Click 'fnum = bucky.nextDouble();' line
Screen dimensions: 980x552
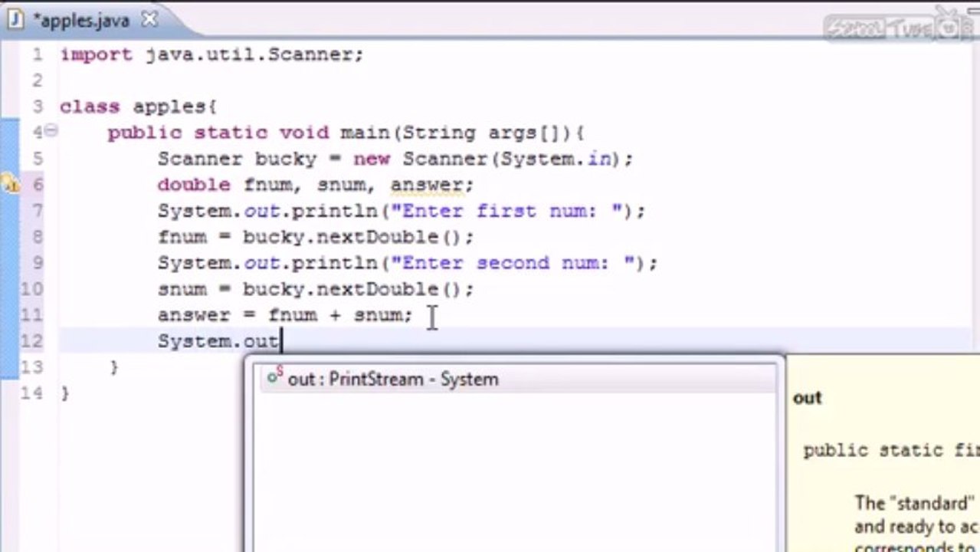(x=316, y=237)
